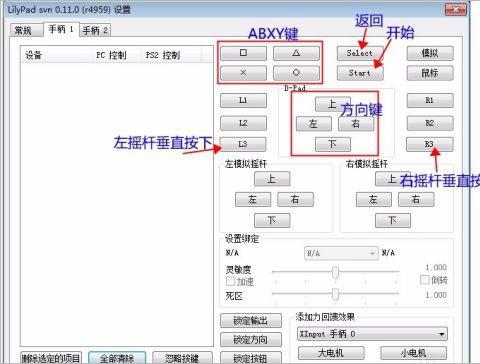
Task: Bind the D-Pad 左 (left) button
Action: point(313,124)
